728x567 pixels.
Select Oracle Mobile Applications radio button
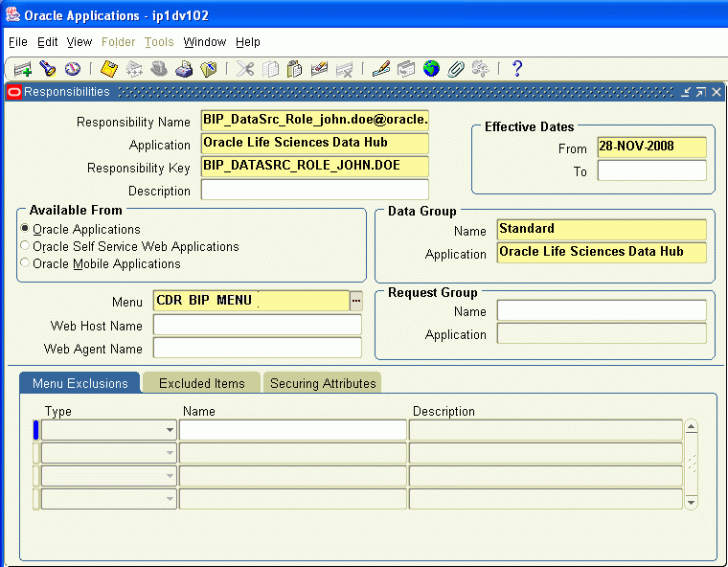[25, 262]
